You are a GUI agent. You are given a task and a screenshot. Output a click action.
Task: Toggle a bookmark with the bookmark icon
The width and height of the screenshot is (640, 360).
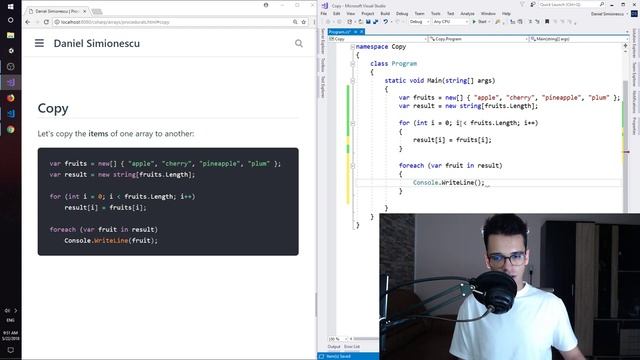[547, 22]
